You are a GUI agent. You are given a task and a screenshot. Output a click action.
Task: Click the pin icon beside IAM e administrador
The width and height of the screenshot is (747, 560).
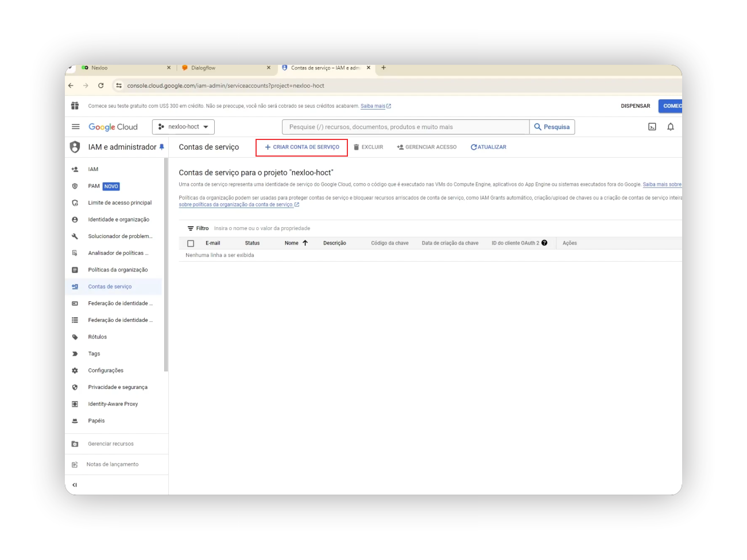[162, 147]
